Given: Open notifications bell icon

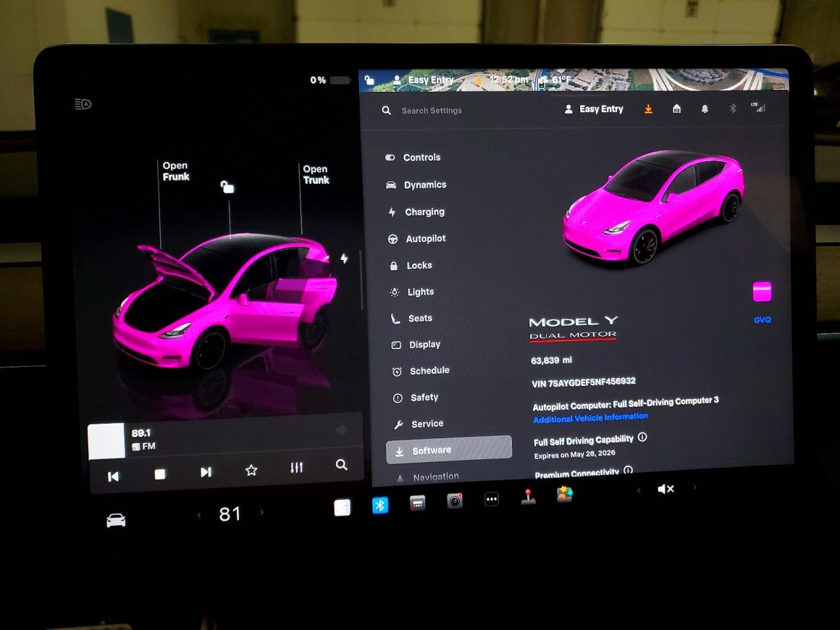Looking at the screenshot, I should [x=705, y=109].
